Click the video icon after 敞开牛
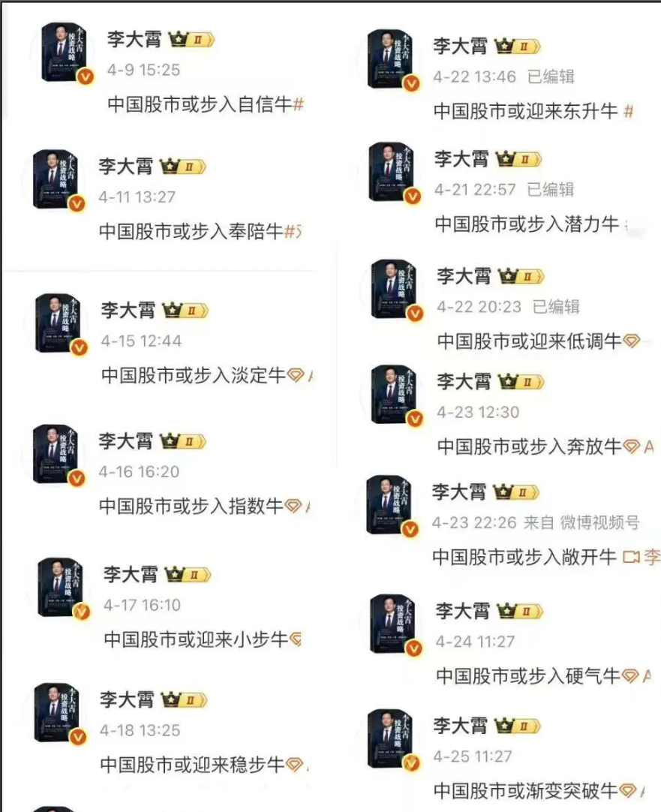Image resolution: width=661 pixels, height=812 pixels. [x=631, y=557]
